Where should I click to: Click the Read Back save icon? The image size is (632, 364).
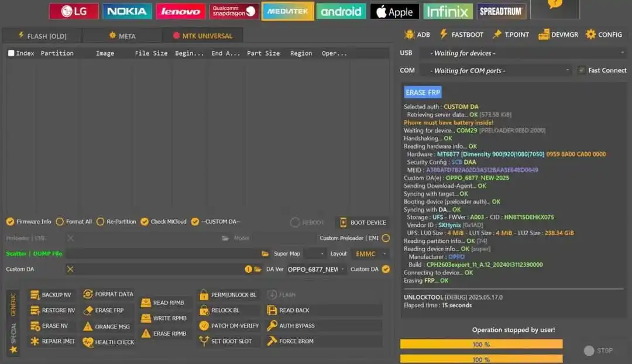point(272,310)
